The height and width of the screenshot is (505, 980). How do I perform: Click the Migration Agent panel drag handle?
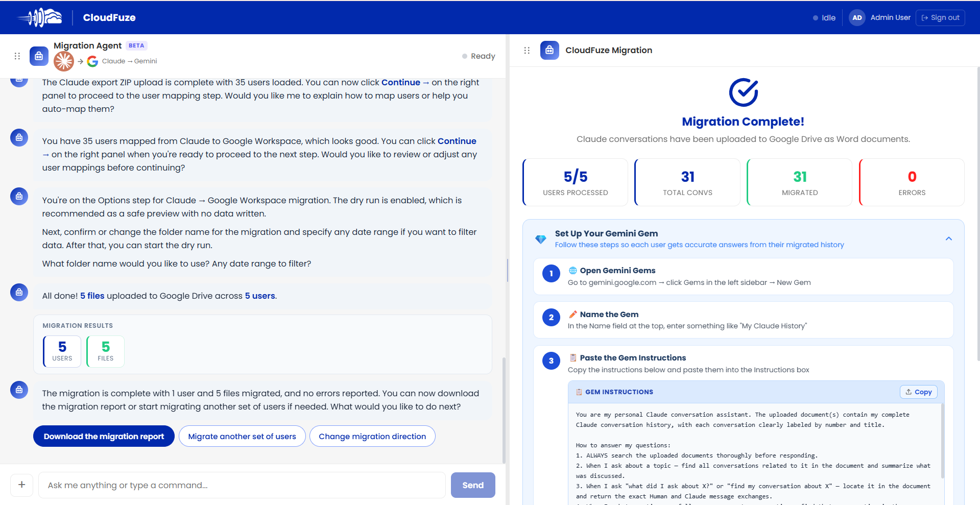(x=17, y=56)
